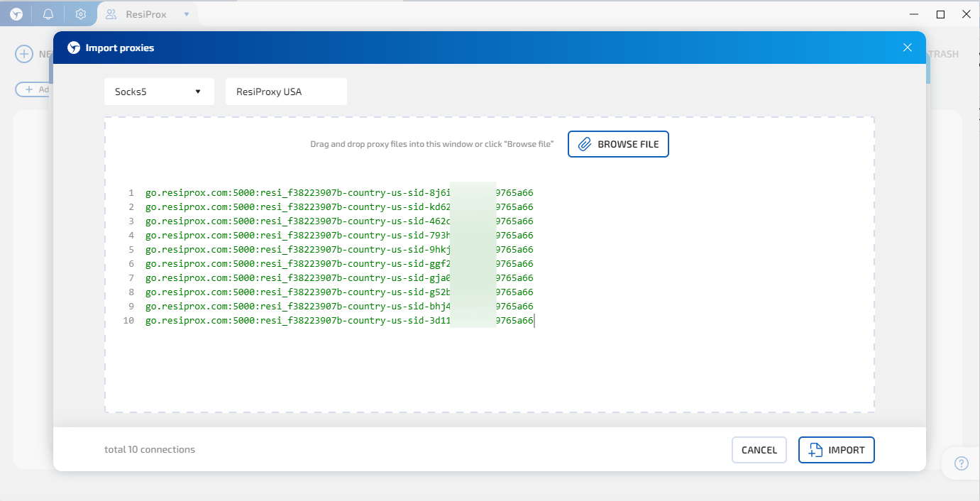Click the paperclip icon on Browse File
The width and height of the screenshot is (980, 501).
click(x=585, y=144)
